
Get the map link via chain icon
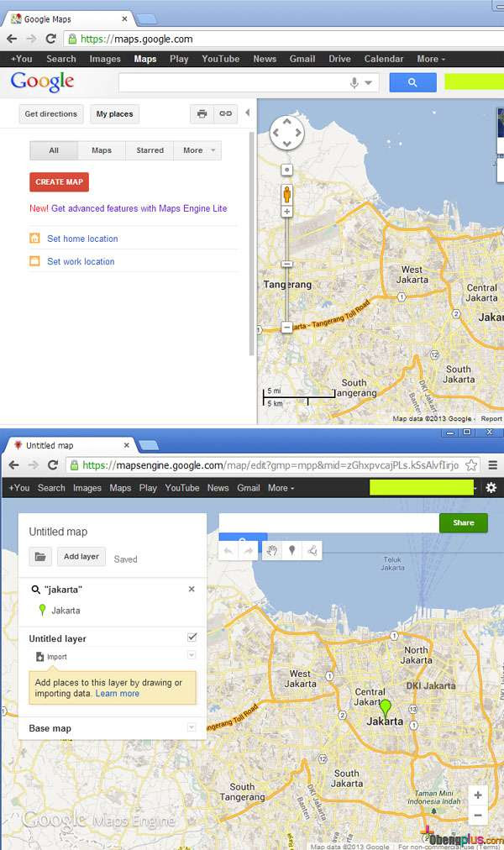click(225, 114)
